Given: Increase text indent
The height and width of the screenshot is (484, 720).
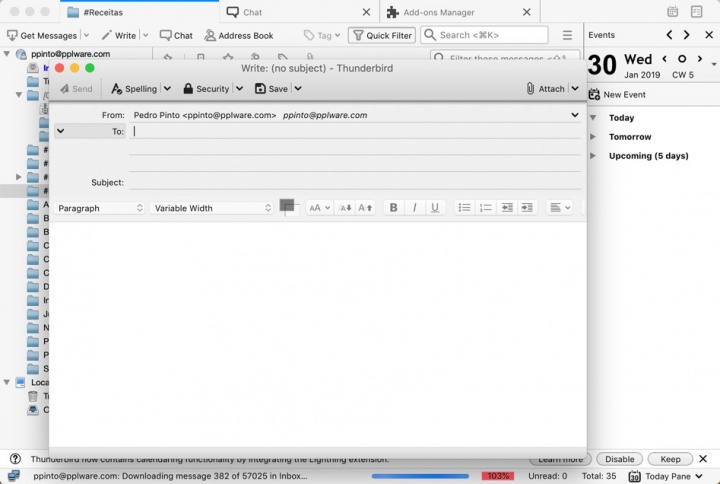Looking at the screenshot, I should click(x=527, y=208).
